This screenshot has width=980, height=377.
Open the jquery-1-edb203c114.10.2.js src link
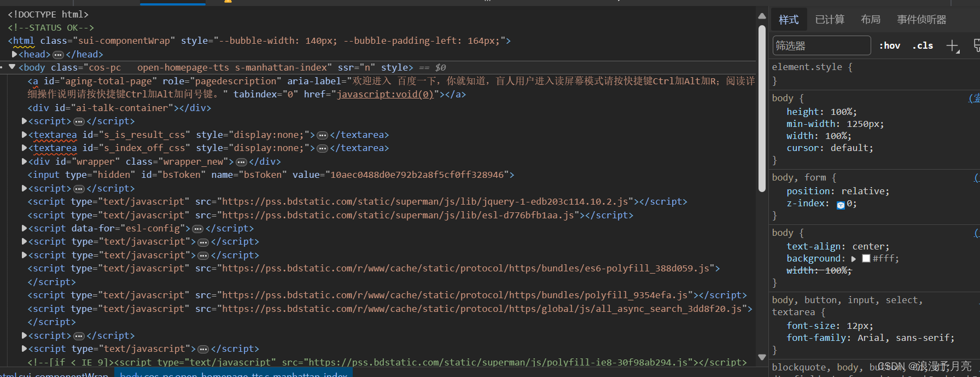click(x=425, y=201)
